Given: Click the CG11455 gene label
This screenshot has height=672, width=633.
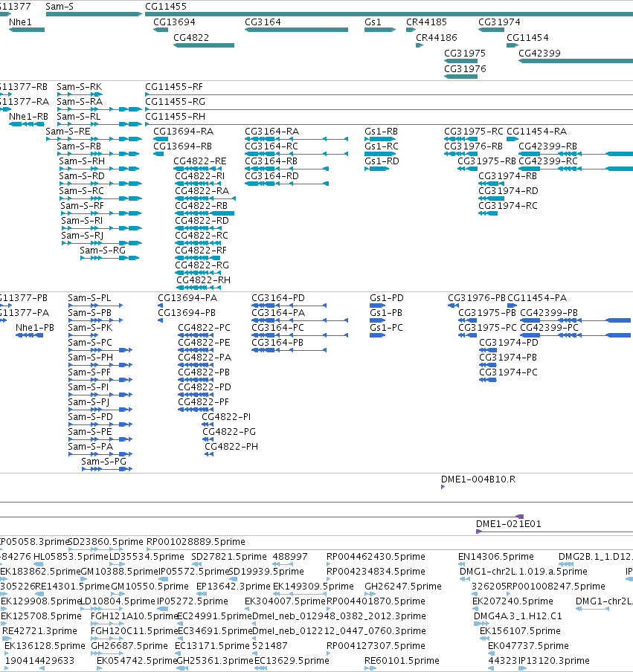Looking at the screenshot, I should [x=166, y=7].
